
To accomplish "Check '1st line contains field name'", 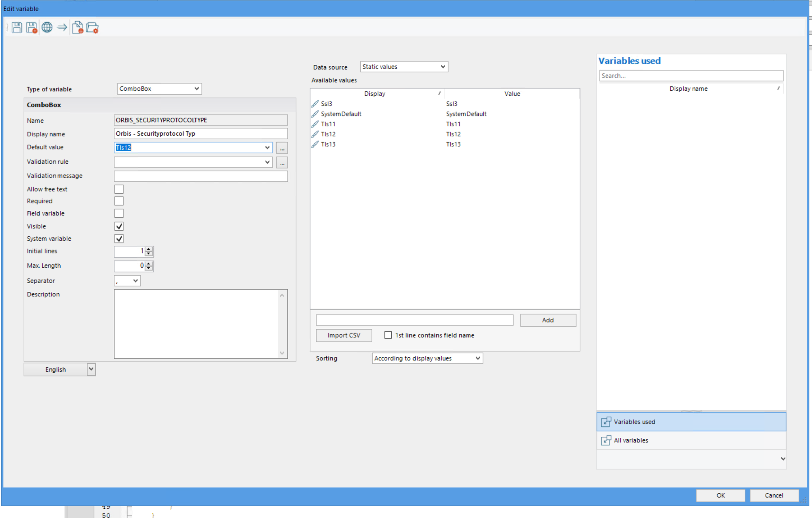I will click(x=388, y=335).
